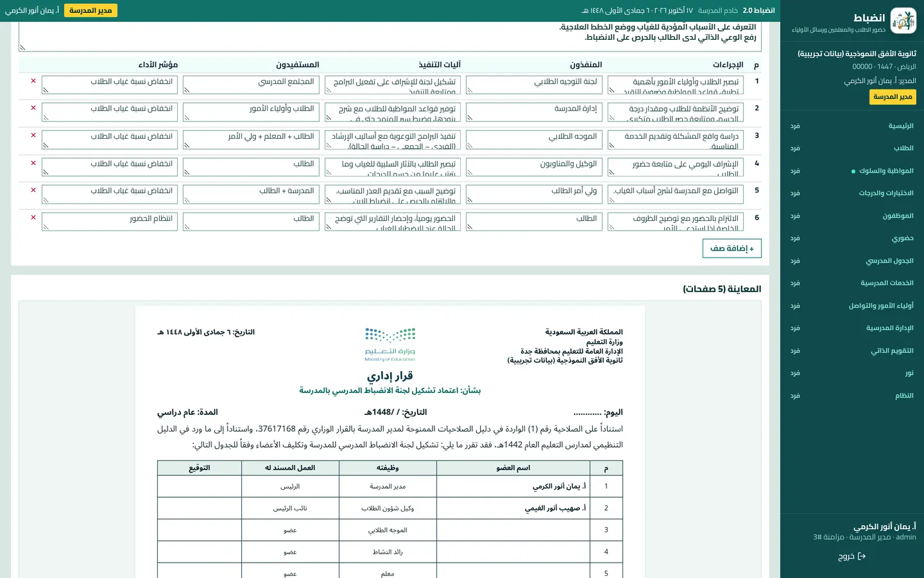
Task: Delete row 3 with الموجه الطلابي
Action: (x=33, y=136)
